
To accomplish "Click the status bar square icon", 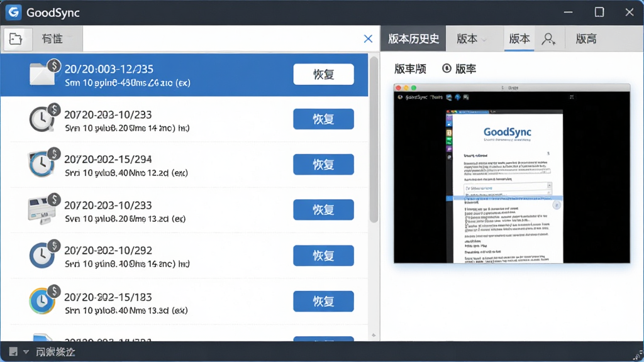I will [x=14, y=352].
